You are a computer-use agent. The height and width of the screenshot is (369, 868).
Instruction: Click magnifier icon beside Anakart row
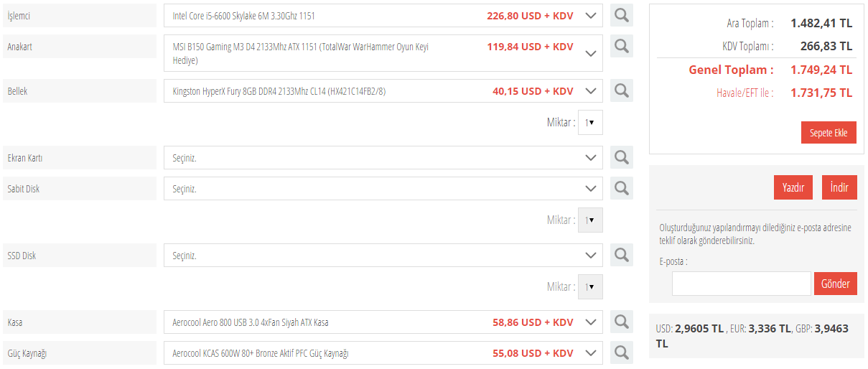coord(622,46)
